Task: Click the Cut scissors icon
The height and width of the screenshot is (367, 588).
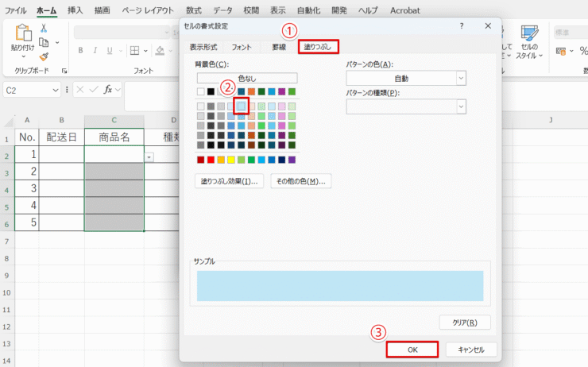Action: pyautogui.click(x=44, y=28)
